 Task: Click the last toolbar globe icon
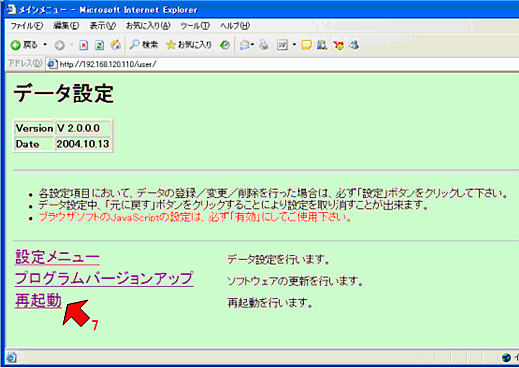pyautogui.click(x=354, y=45)
